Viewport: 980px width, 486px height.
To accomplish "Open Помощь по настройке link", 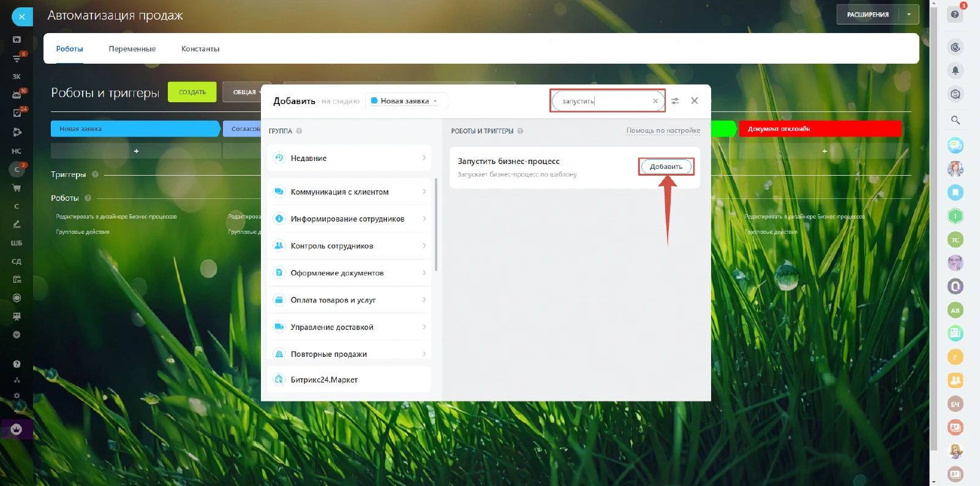I will pyautogui.click(x=663, y=130).
